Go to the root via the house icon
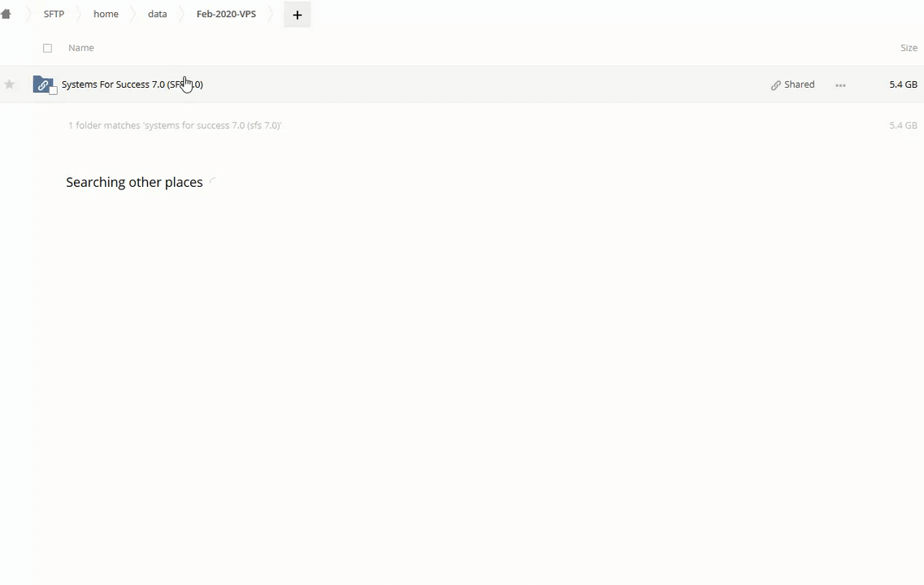 (x=6, y=14)
